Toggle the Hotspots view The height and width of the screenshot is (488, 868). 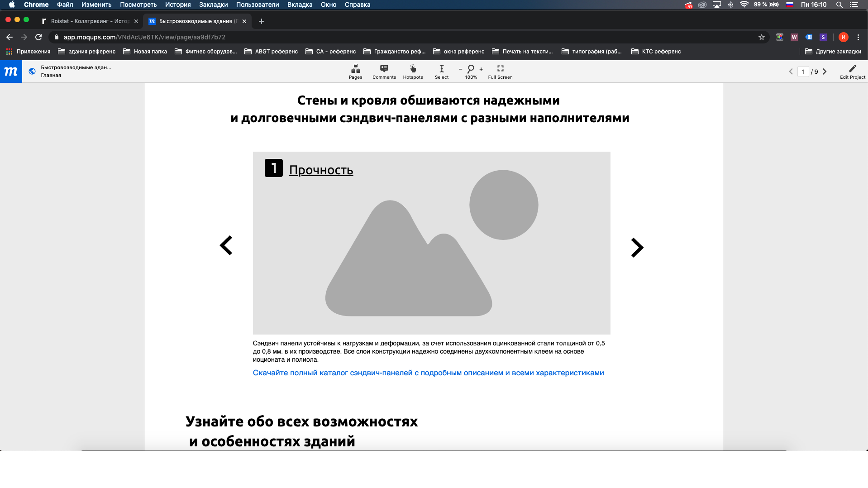413,72
